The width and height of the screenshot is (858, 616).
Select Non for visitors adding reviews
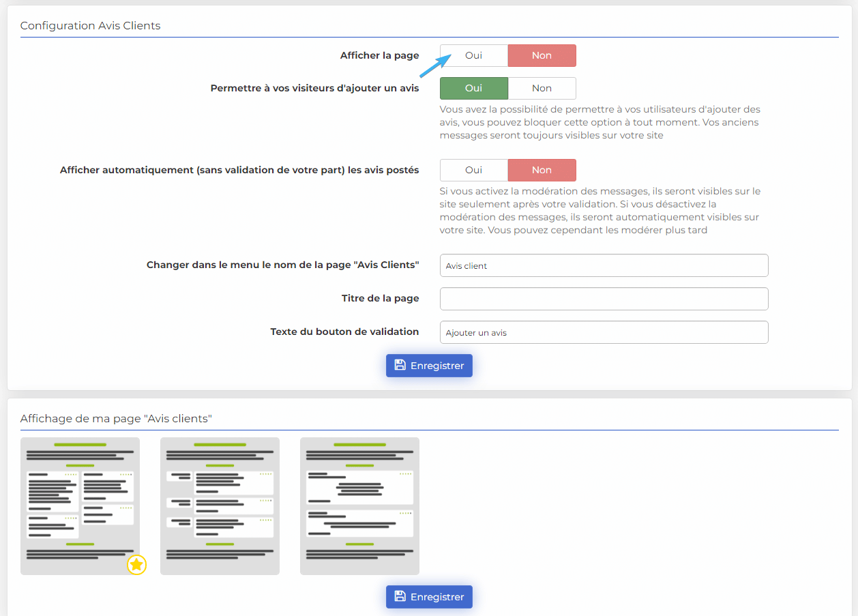coord(542,89)
